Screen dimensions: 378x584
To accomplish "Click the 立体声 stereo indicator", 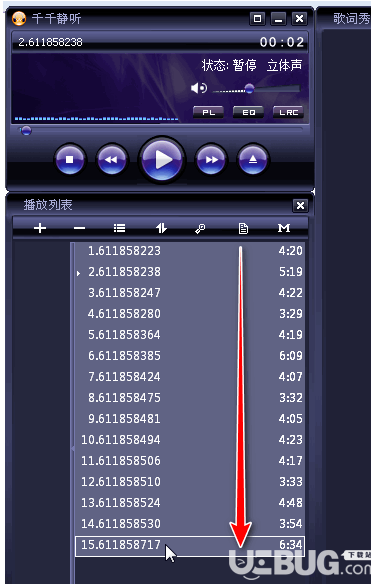I will (284, 65).
